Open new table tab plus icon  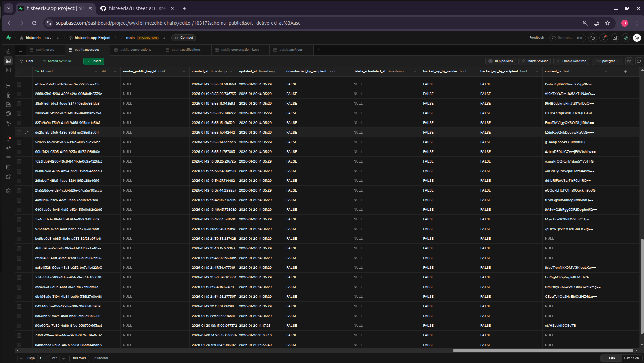pyautogui.click(x=319, y=50)
